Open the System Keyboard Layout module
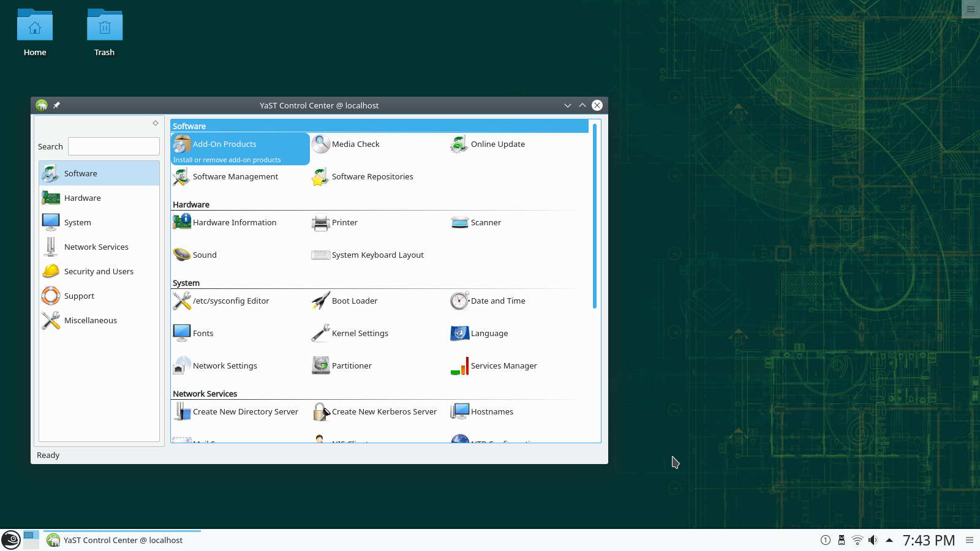 tap(368, 255)
